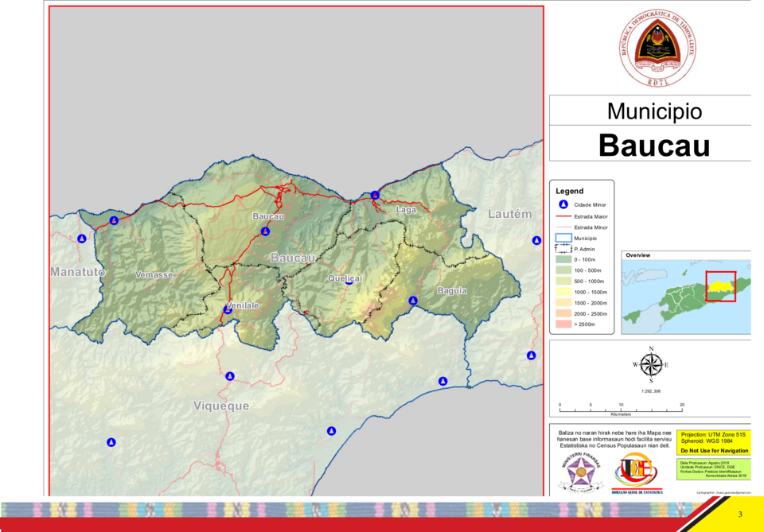Image resolution: width=764 pixels, height=532 pixels.
Task: Click the 0 - 100m elevation swatch
Action: [x=563, y=259]
